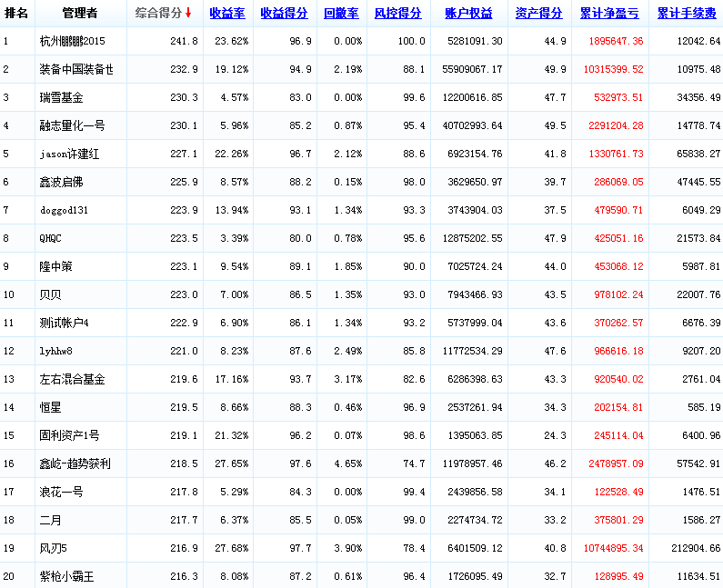Click net profit 10315399.52
This screenshot has height=588, width=723.
613,69
